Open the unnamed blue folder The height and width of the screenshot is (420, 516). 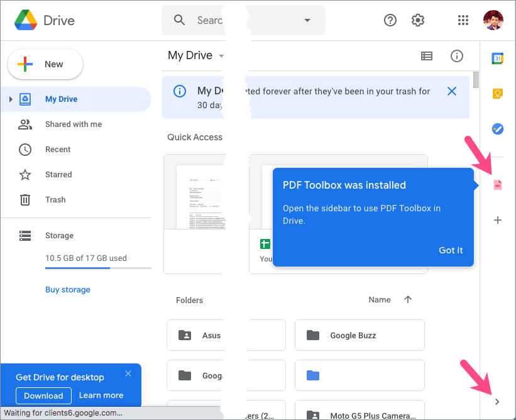pos(360,375)
